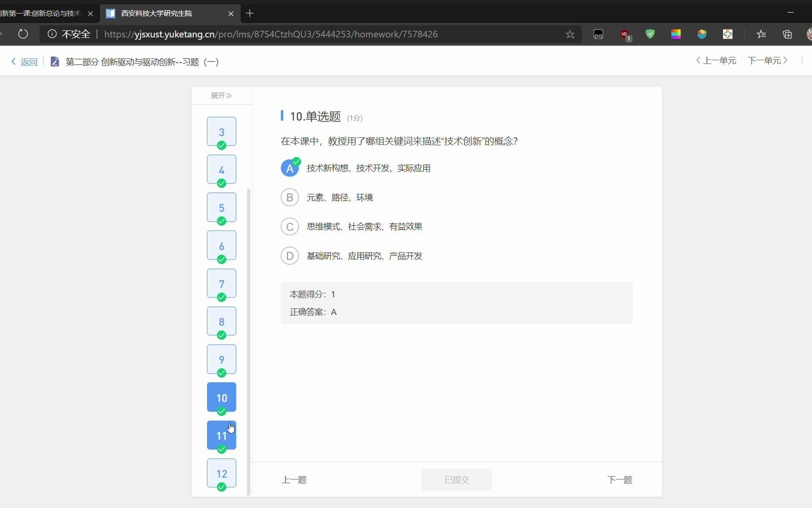Jump to question 6
The width and height of the screenshot is (812, 508).
(x=222, y=246)
